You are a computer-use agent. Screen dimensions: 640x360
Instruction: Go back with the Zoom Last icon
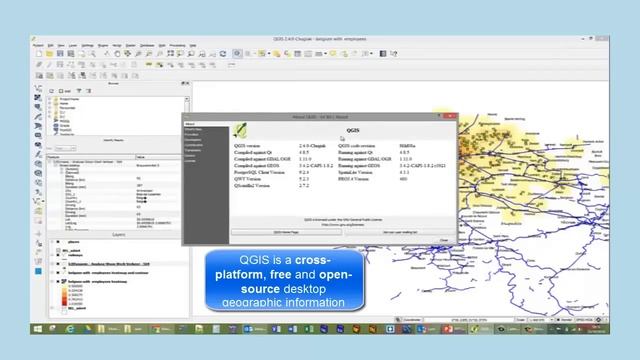202,54
